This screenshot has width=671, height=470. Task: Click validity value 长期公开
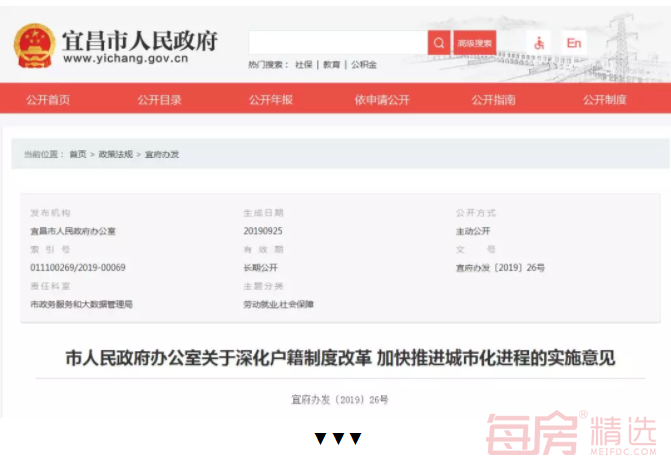tap(261, 268)
